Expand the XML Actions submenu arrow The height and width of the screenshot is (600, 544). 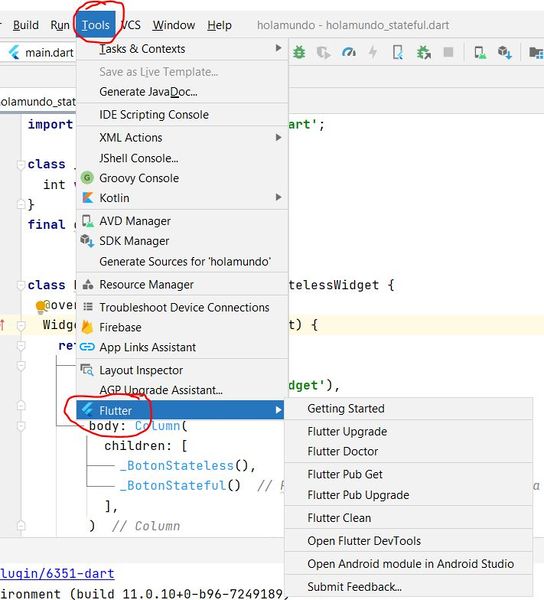click(x=279, y=137)
